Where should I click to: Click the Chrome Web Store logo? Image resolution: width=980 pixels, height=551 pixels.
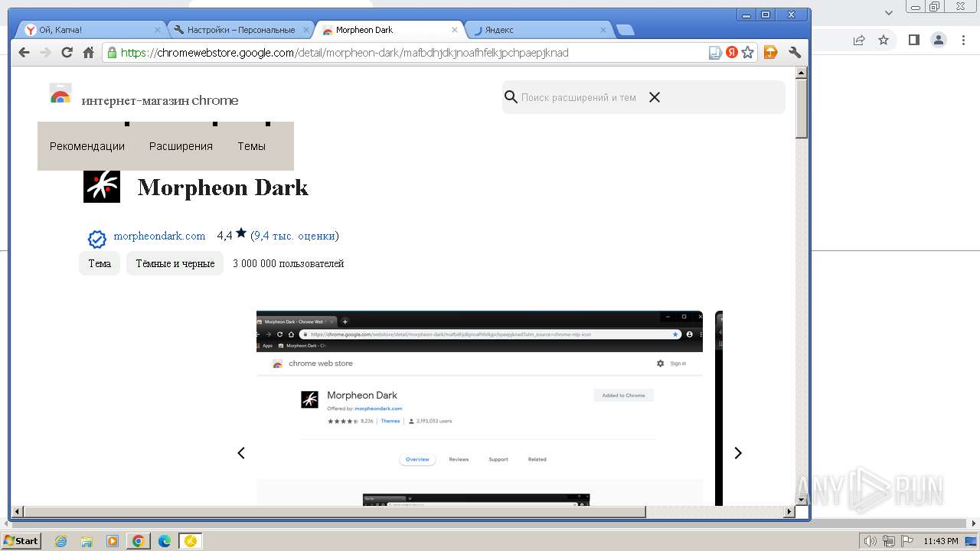tap(60, 94)
